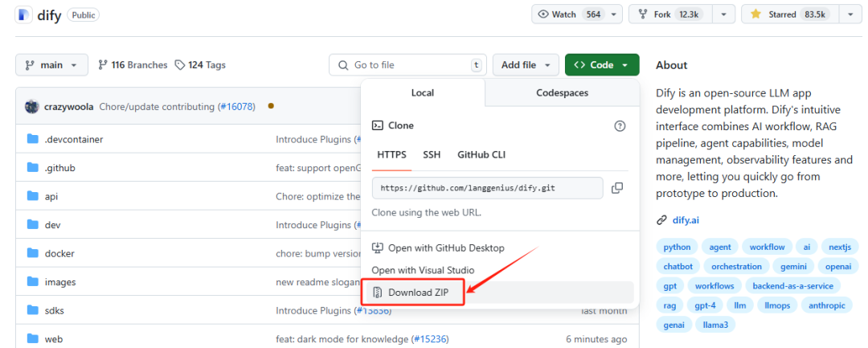Click the crazywoola avatar thumbnail

coord(32,106)
